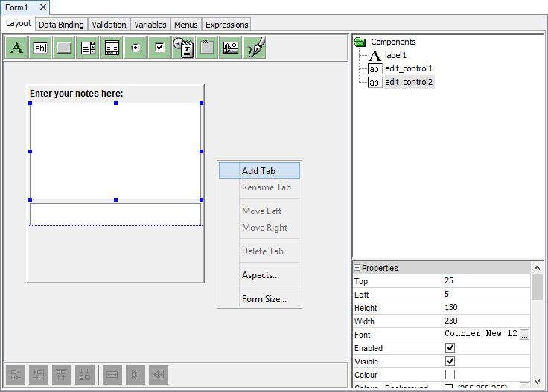Toggle the Enabled property checkbox

coord(450,348)
